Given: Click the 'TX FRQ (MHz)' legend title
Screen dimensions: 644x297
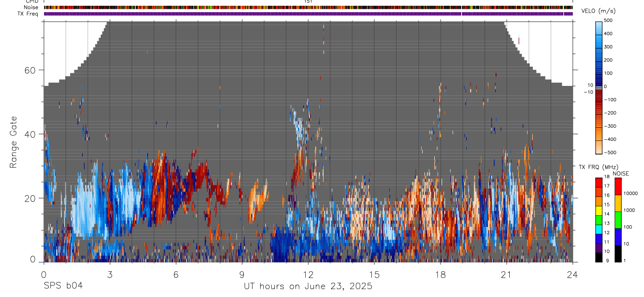Looking at the screenshot, I should point(599,167).
